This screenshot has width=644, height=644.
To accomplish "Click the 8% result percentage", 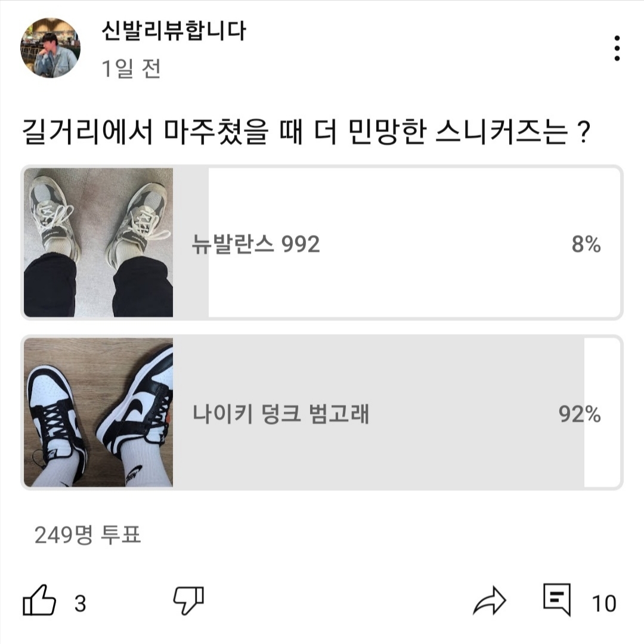I will coord(586,244).
